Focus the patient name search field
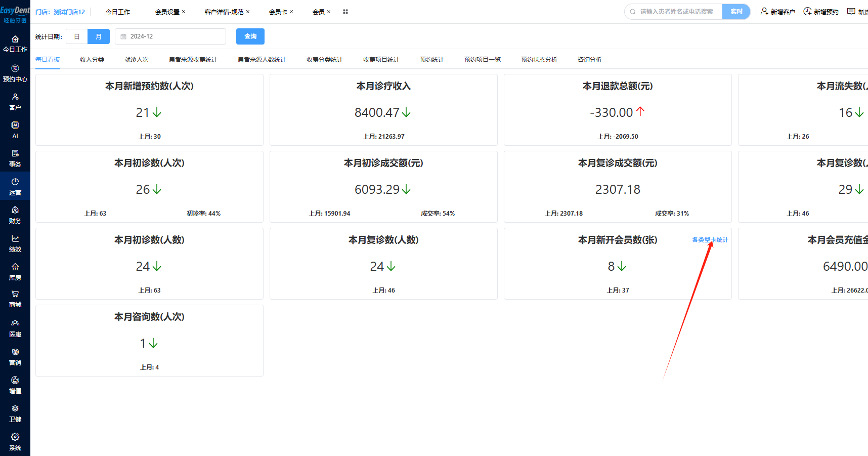868x456 pixels. pyautogui.click(x=676, y=12)
